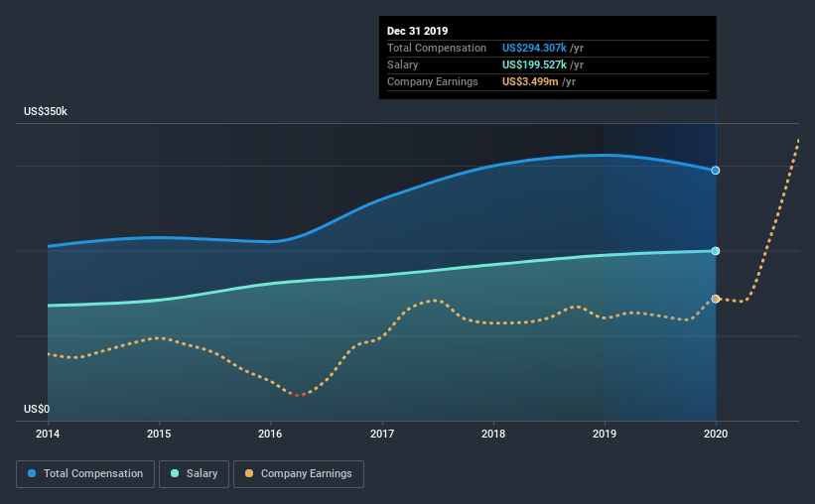Click the 2019 x-axis label

point(605,434)
